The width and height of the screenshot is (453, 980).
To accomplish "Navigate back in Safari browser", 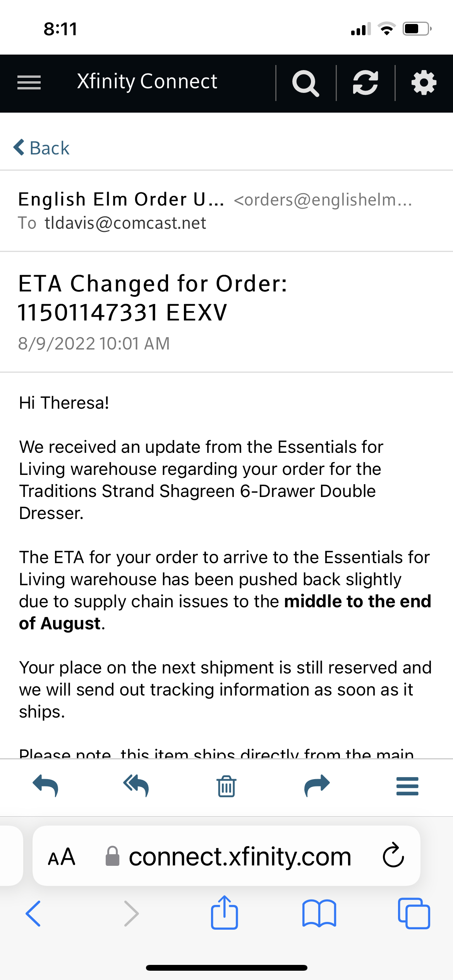I will click(x=33, y=913).
